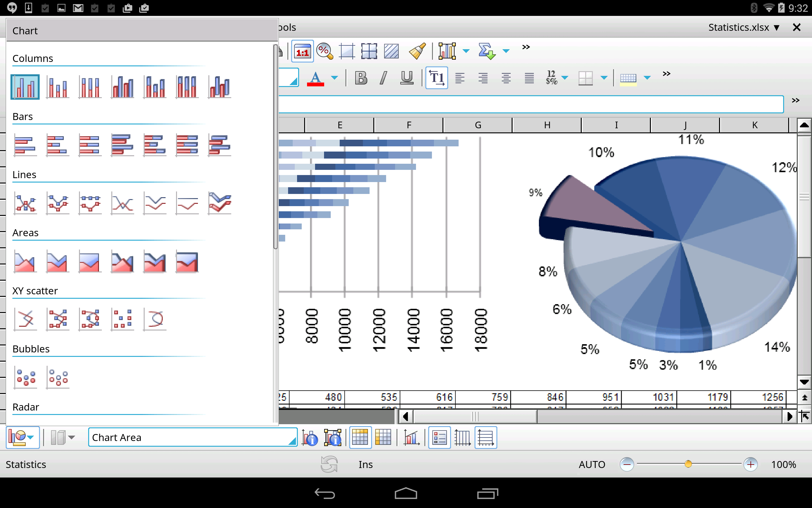Pick the 100% stacked column chart

click(89, 87)
